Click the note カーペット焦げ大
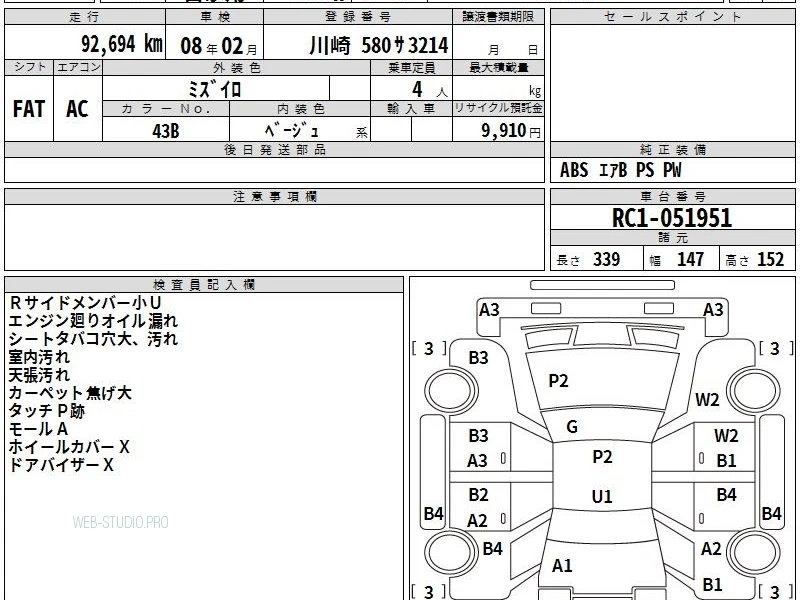 (70, 393)
